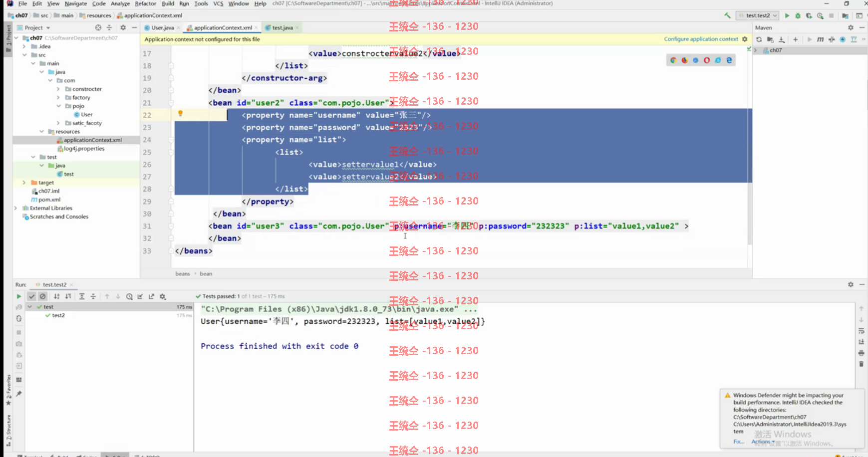The height and width of the screenshot is (457, 868).
Task: Expand the constructer package
Action: click(58, 89)
